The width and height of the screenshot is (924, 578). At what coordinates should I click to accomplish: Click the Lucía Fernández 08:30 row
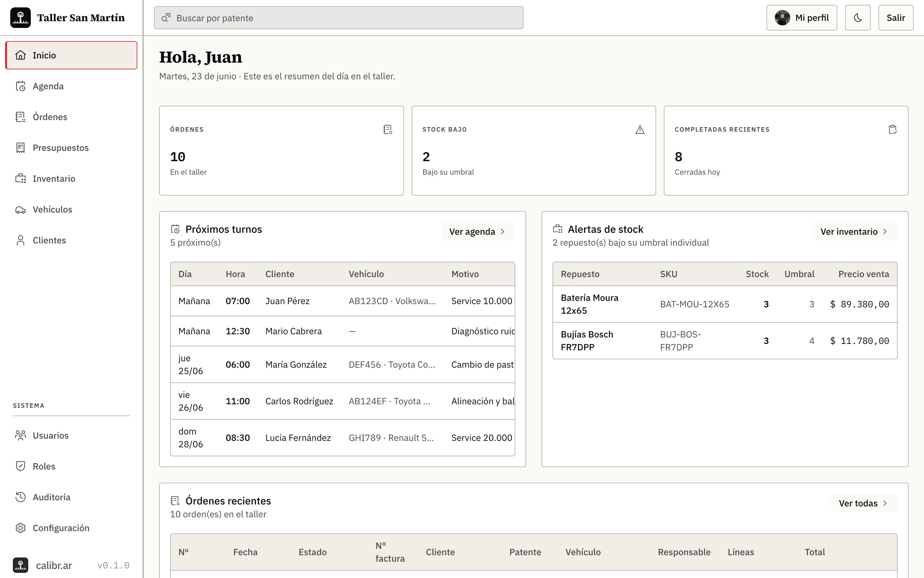343,438
